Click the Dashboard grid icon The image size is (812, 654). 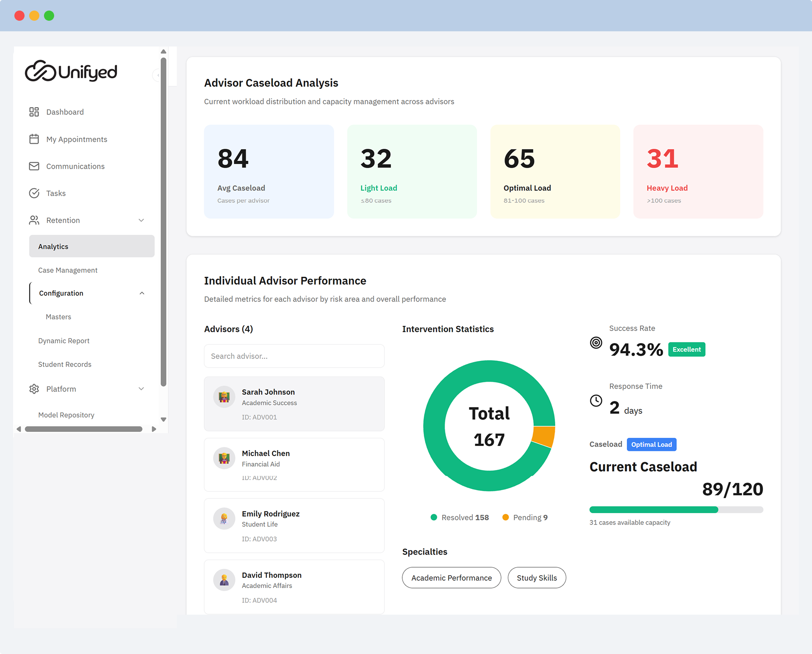coord(34,112)
